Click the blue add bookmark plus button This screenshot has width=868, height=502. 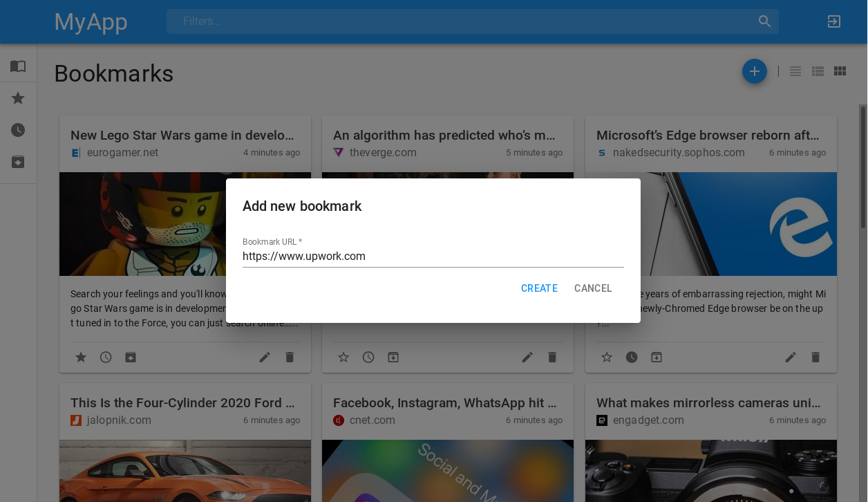755,71
